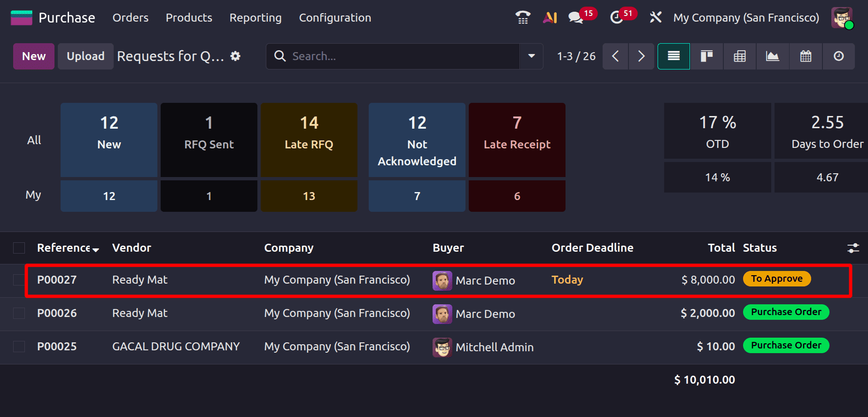Open the Purchase app home icon

[21, 18]
